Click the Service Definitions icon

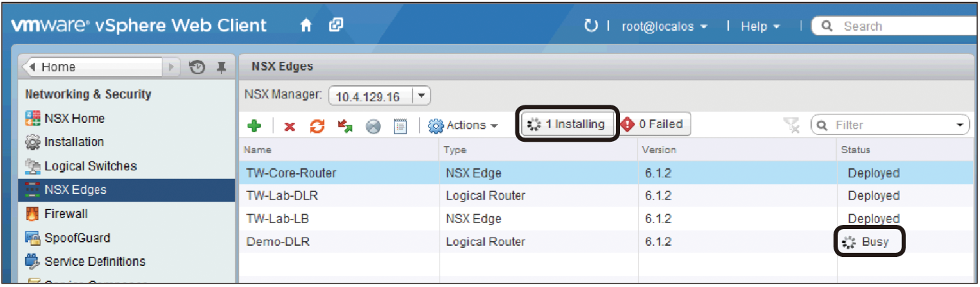tap(33, 262)
